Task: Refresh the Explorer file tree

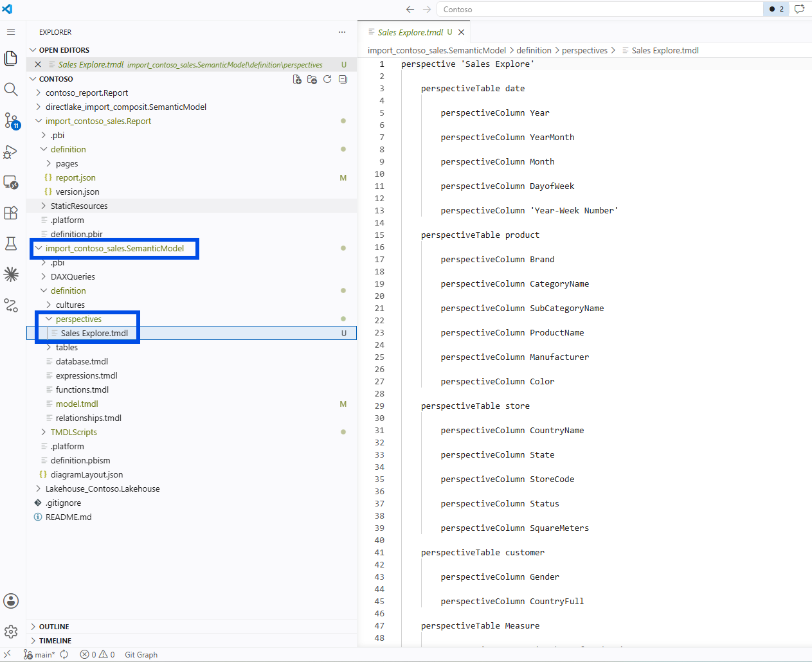Action: [x=327, y=79]
